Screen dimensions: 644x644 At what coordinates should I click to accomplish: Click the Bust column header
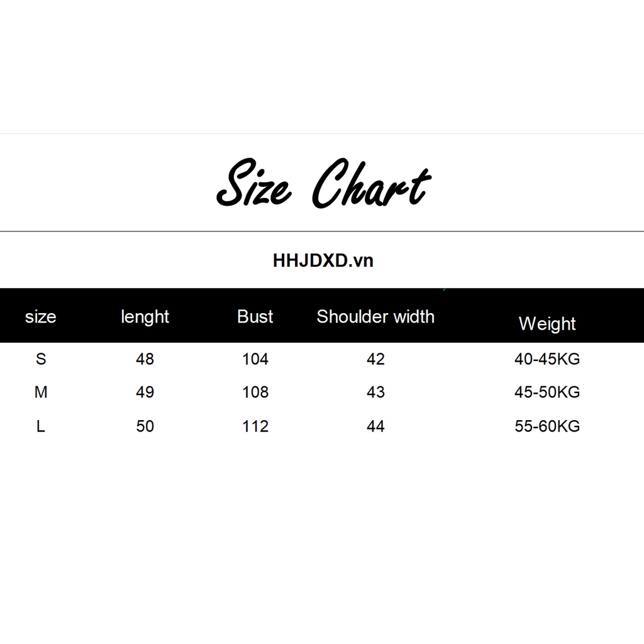255,316
